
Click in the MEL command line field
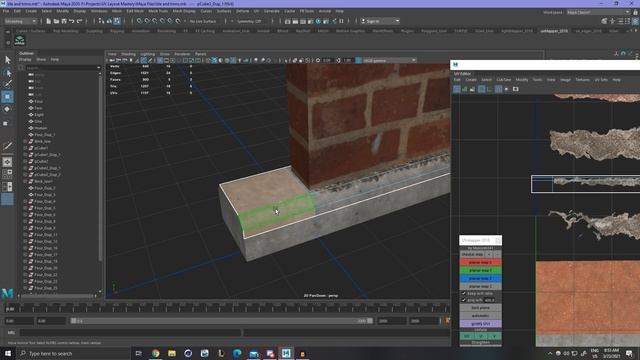[x=130, y=333]
